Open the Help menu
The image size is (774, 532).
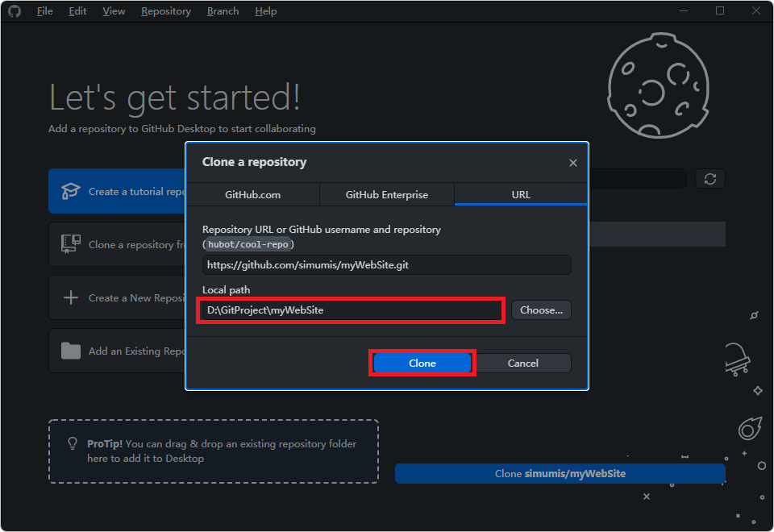[265, 11]
